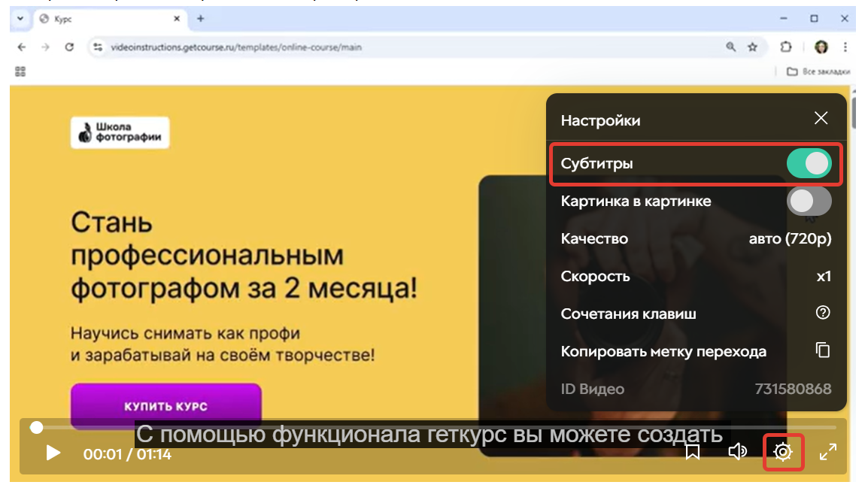Viewport: 868px width, 491px height.
Task: Click the volume speaker icon
Action: point(737,451)
